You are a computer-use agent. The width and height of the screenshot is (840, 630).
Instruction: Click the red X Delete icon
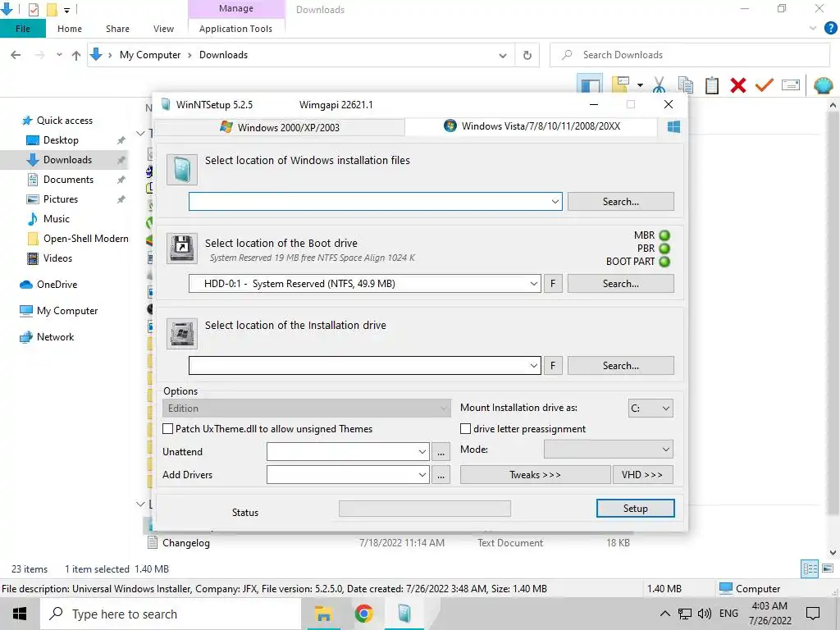point(738,85)
